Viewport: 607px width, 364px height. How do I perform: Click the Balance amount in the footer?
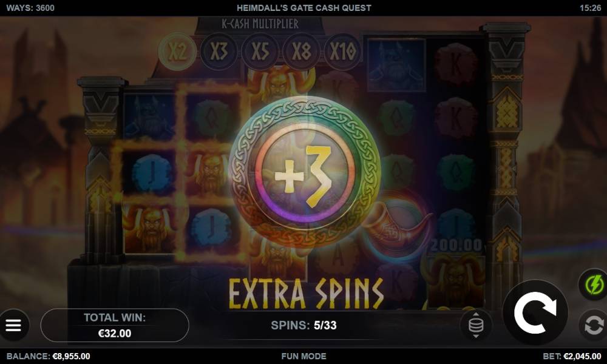click(49, 356)
